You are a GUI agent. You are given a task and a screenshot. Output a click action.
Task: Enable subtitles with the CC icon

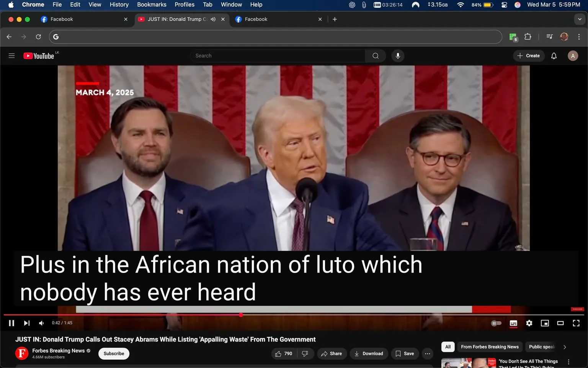pyautogui.click(x=513, y=323)
